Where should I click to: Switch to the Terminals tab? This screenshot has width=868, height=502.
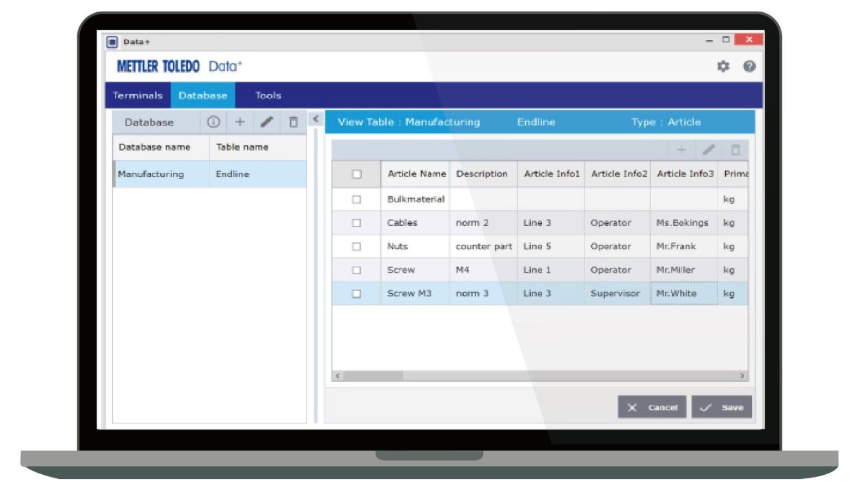138,96
